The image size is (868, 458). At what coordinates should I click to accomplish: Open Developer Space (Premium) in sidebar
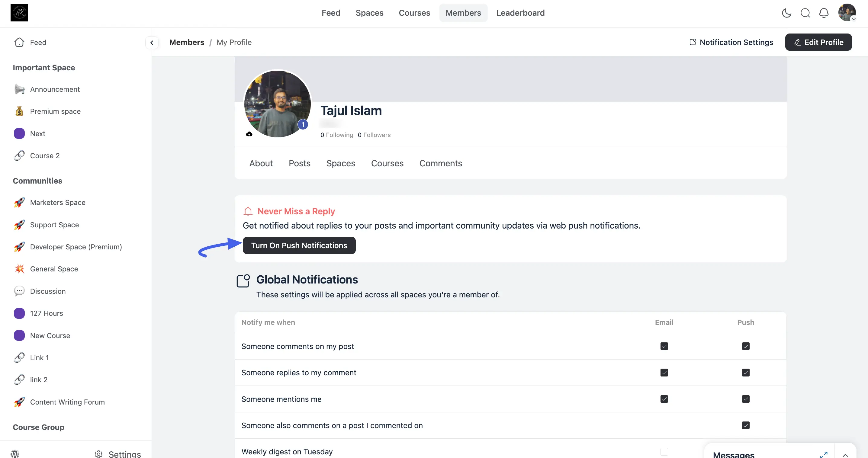[x=67, y=247]
